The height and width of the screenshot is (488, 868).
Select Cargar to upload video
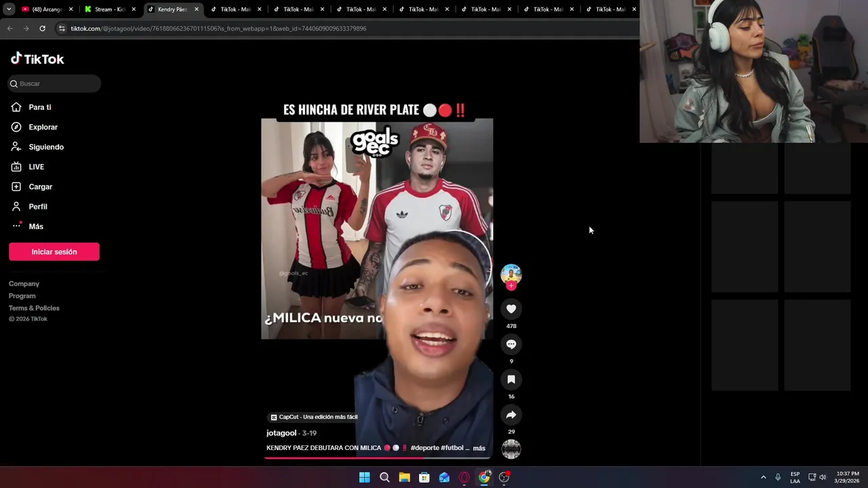40,186
